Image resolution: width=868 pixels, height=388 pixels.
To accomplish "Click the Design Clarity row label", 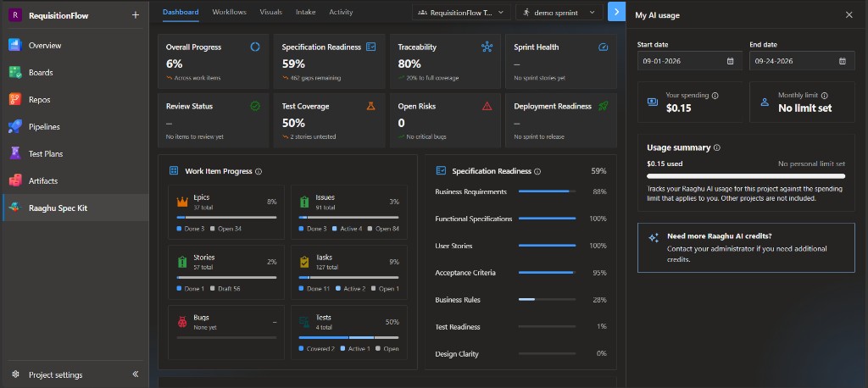I will pos(457,354).
